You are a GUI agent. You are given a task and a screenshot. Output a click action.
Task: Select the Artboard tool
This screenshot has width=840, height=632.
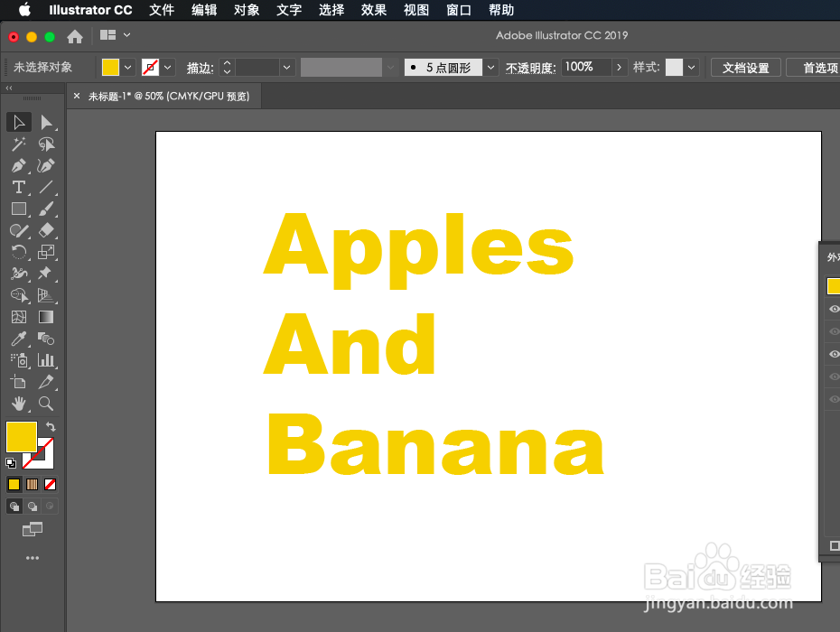pyautogui.click(x=19, y=382)
